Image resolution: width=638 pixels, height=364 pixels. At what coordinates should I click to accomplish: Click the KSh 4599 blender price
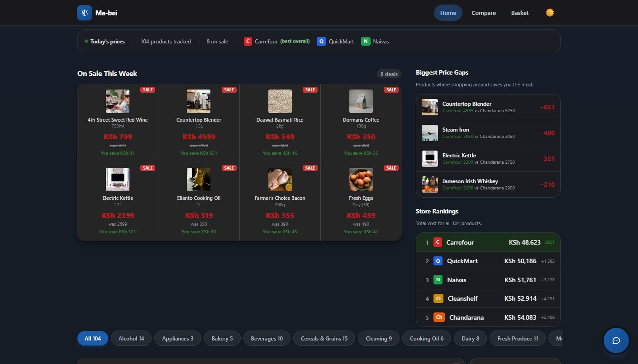[x=199, y=137]
